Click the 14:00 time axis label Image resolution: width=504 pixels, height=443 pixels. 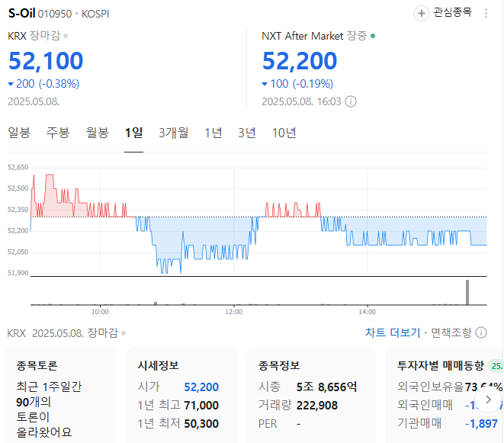click(x=367, y=312)
